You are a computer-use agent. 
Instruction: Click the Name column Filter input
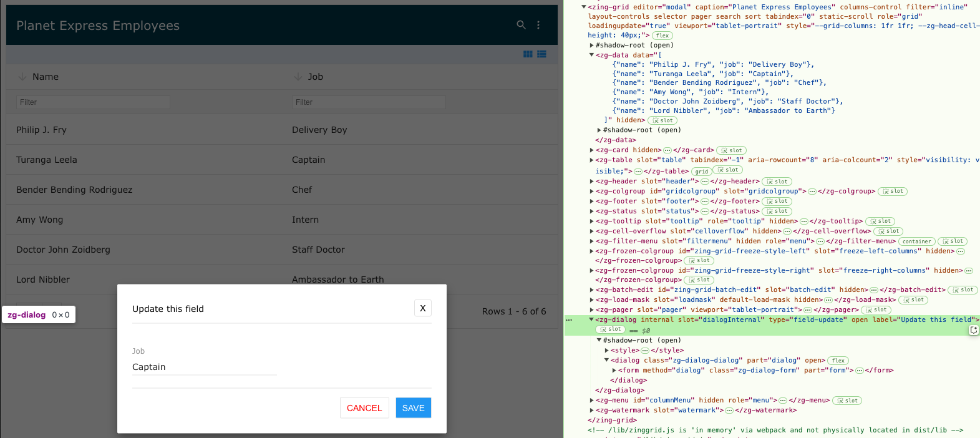(93, 102)
